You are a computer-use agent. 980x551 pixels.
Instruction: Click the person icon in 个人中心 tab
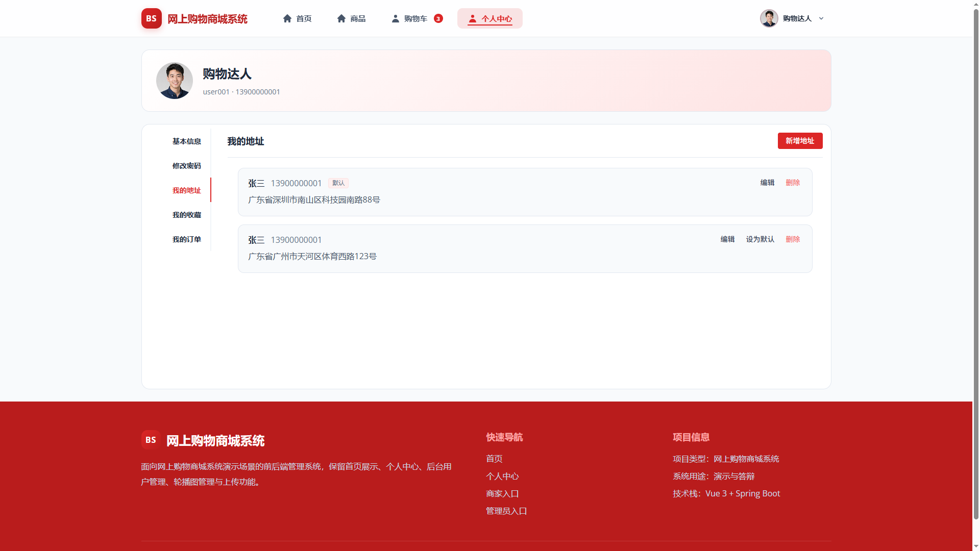pos(473,18)
